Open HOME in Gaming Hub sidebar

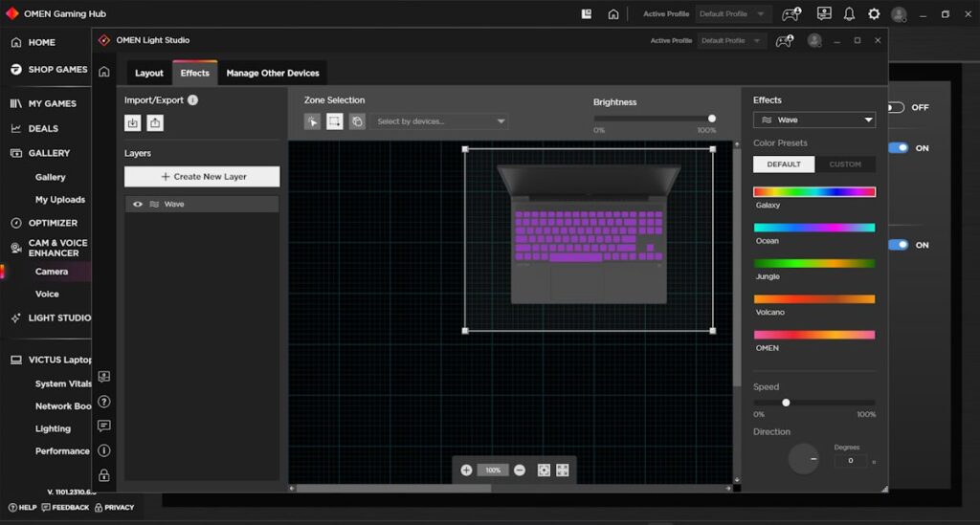(41, 42)
